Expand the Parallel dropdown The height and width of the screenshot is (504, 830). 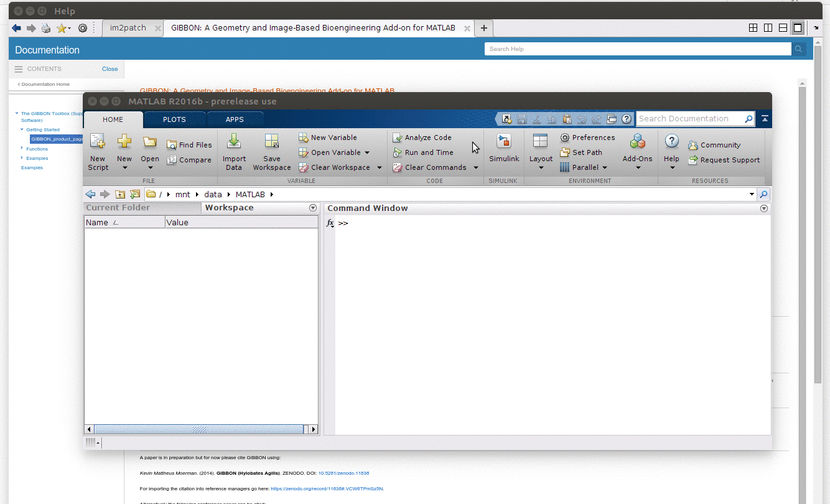pyautogui.click(x=605, y=167)
